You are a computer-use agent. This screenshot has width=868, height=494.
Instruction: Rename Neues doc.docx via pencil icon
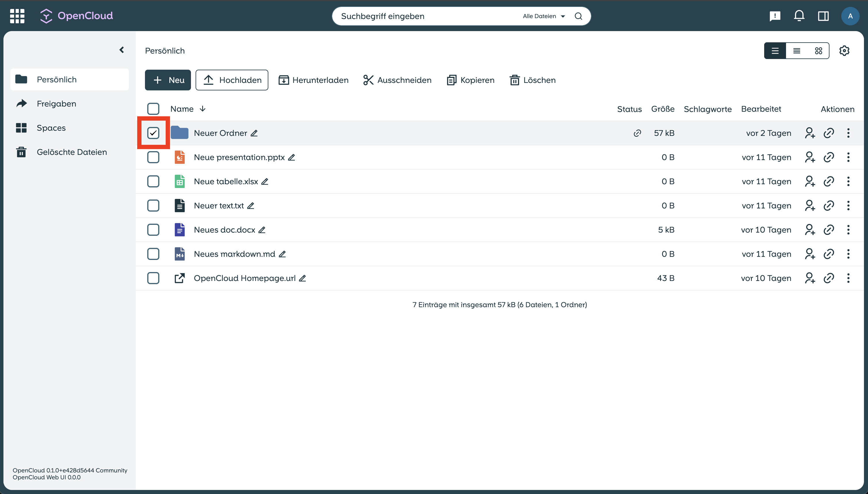tap(262, 230)
